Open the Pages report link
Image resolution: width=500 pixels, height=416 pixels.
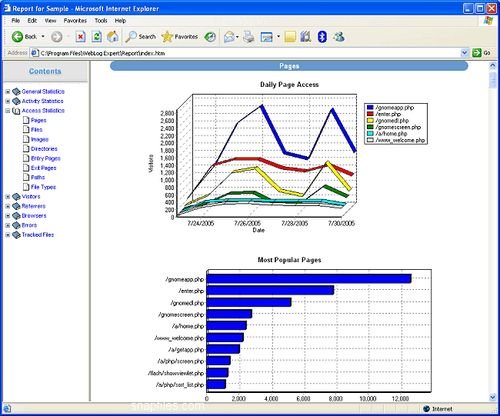point(38,120)
